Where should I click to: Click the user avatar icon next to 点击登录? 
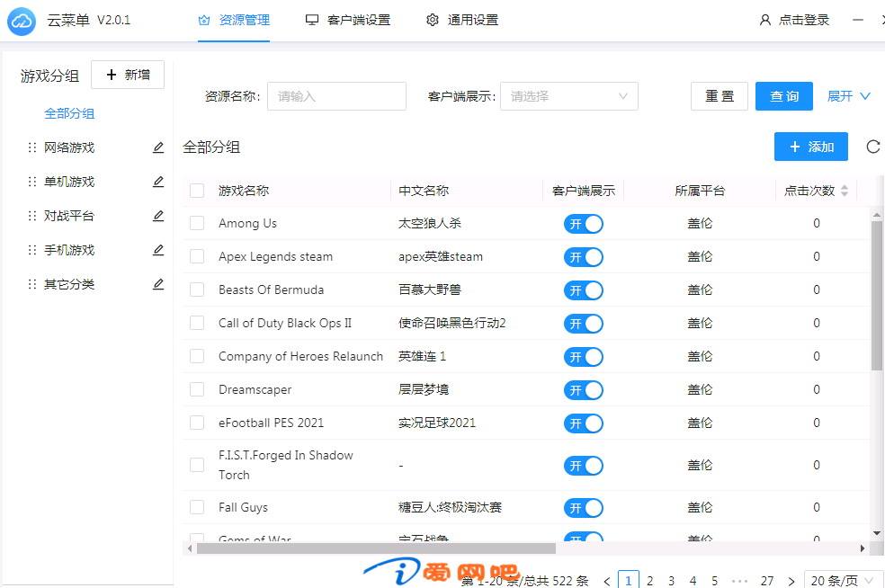764,21
